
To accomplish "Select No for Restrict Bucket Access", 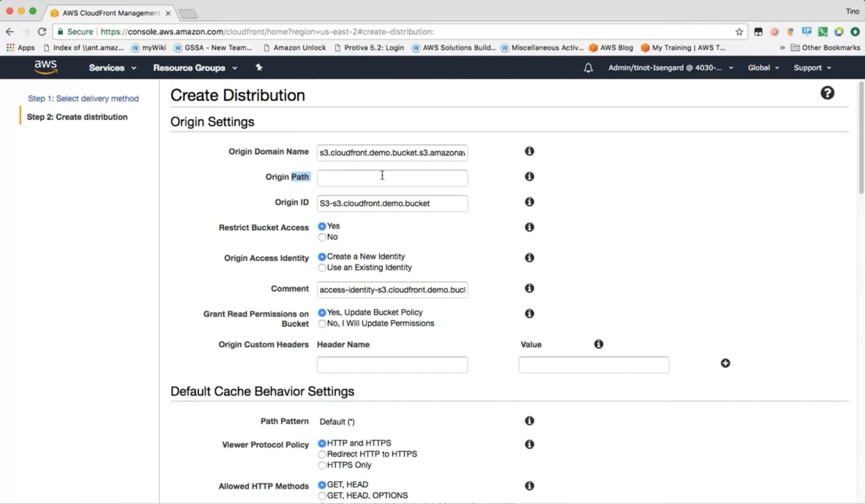I will click(x=322, y=237).
